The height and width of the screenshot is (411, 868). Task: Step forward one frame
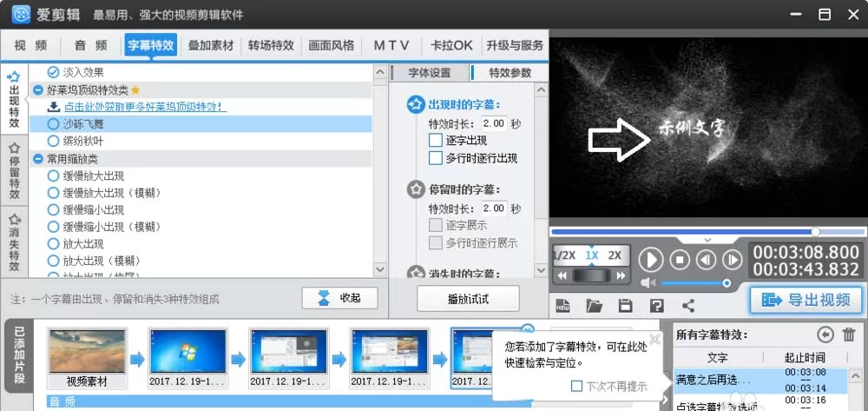tap(733, 259)
